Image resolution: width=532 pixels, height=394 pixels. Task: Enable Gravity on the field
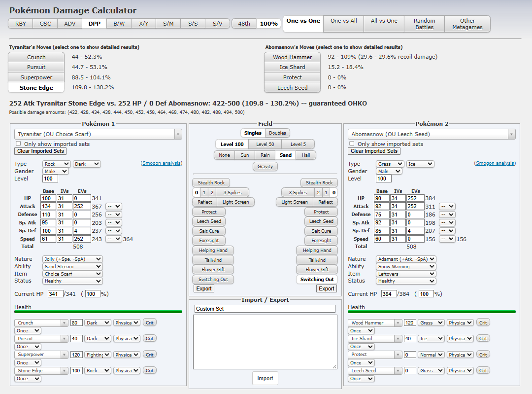tap(265, 167)
